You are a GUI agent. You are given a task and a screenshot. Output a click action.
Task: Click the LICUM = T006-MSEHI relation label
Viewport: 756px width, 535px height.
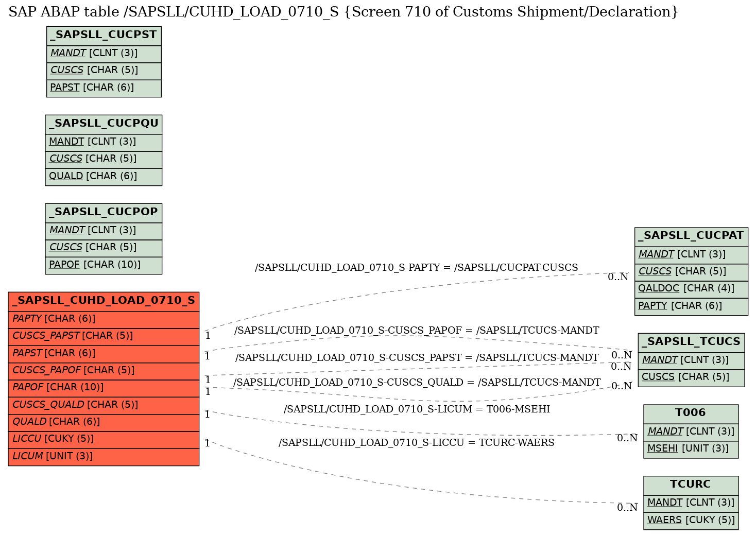pos(417,409)
